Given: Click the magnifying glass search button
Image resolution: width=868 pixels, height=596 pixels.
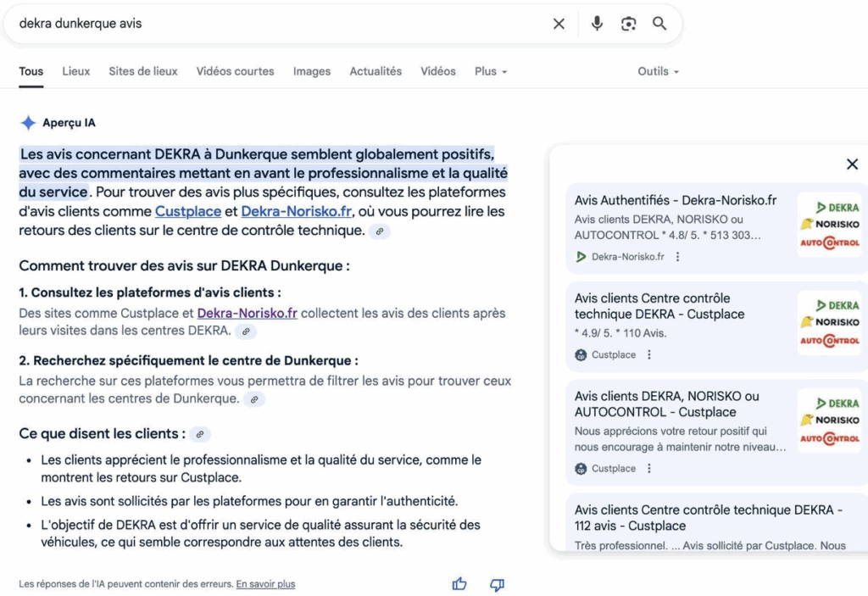Looking at the screenshot, I should (x=659, y=24).
